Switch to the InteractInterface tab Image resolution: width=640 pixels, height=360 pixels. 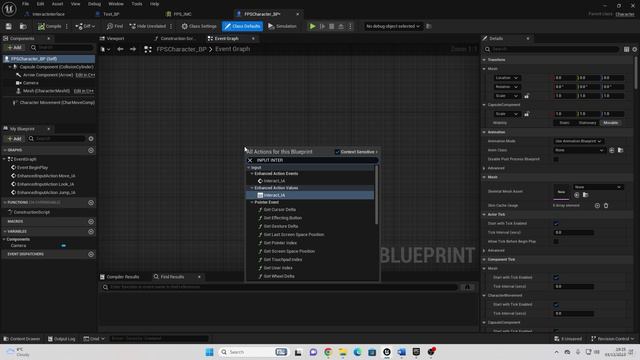[48, 14]
